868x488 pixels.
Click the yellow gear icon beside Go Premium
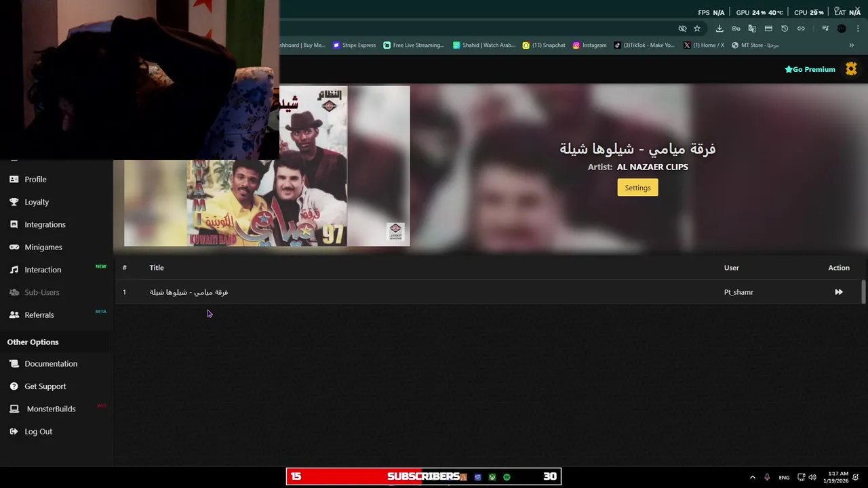(x=851, y=69)
